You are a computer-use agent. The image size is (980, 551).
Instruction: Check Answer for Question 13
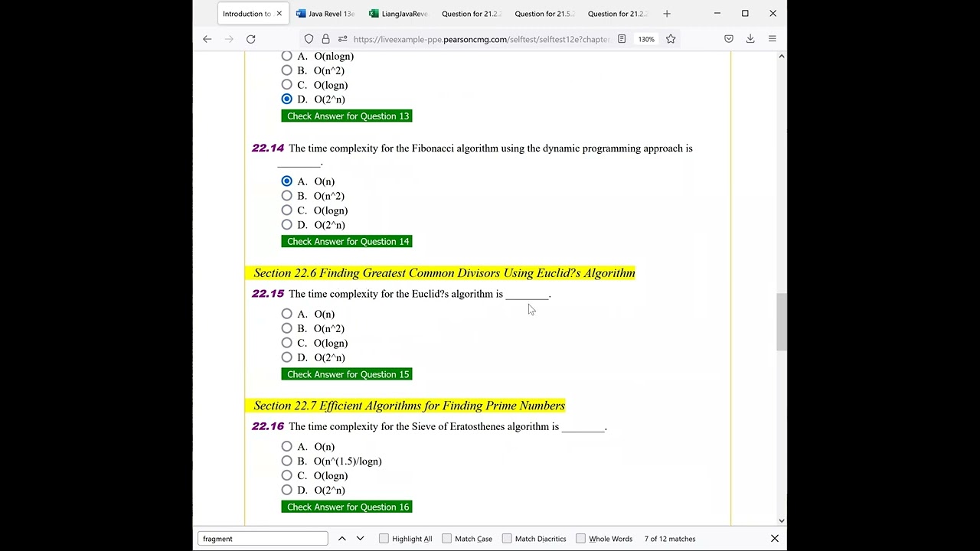[347, 116]
